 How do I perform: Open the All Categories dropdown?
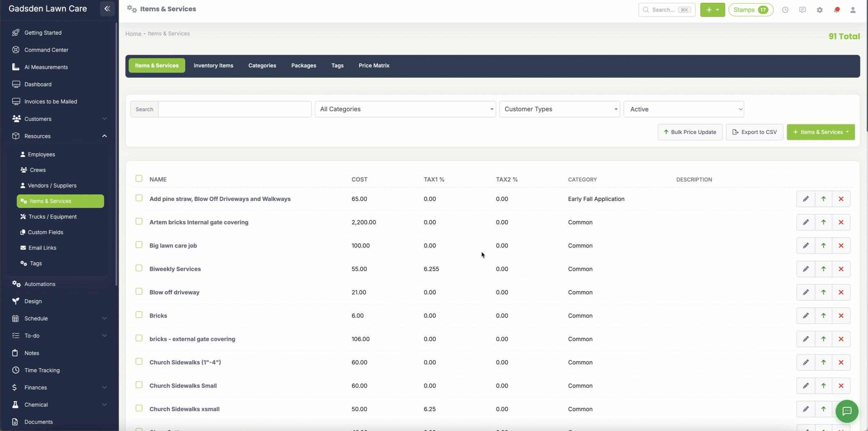click(x=405, y=109)
